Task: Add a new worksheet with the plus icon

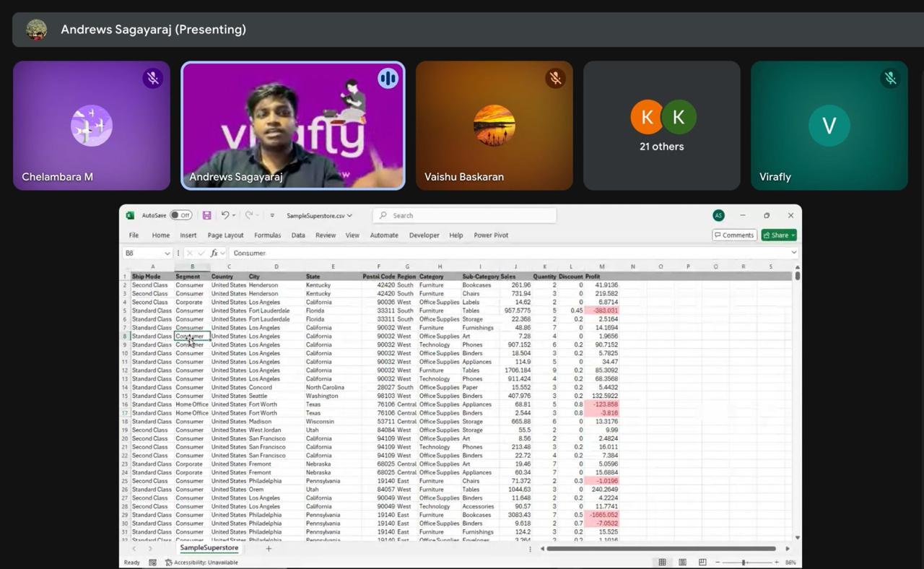Action: click(x=268, y=548)
